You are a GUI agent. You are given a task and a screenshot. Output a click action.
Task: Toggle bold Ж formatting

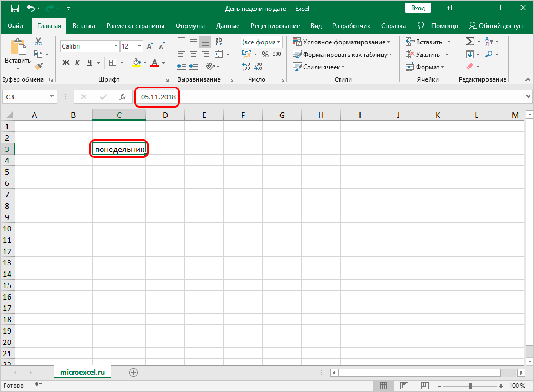coord(66,63)
